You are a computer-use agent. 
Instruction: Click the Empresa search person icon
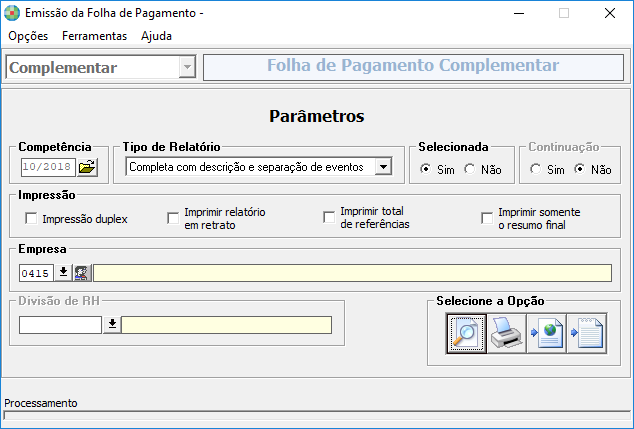[x=82, y=273]
